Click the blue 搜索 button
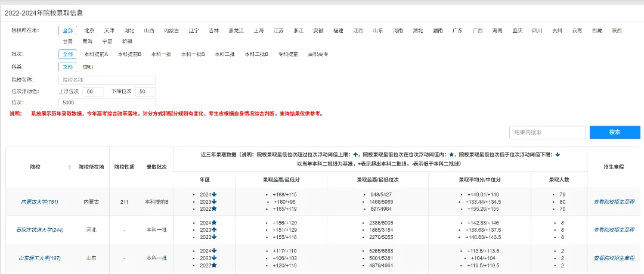 (x=615, y=132)
